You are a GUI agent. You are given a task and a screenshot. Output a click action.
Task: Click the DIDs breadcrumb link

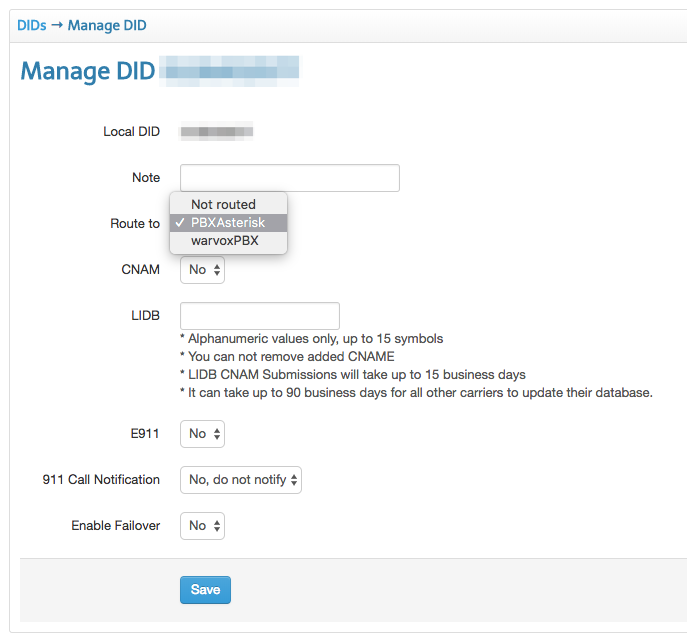pos(32,24)
